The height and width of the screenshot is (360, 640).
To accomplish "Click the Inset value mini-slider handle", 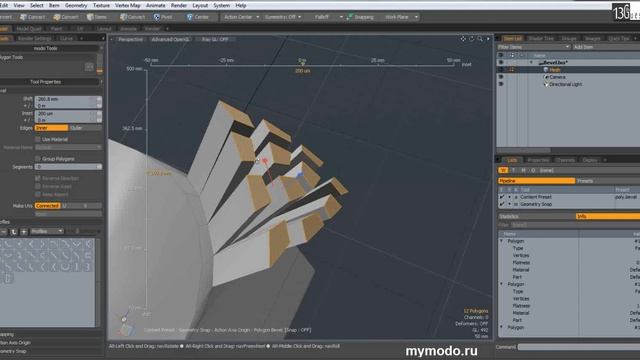I will click(99, 114).
